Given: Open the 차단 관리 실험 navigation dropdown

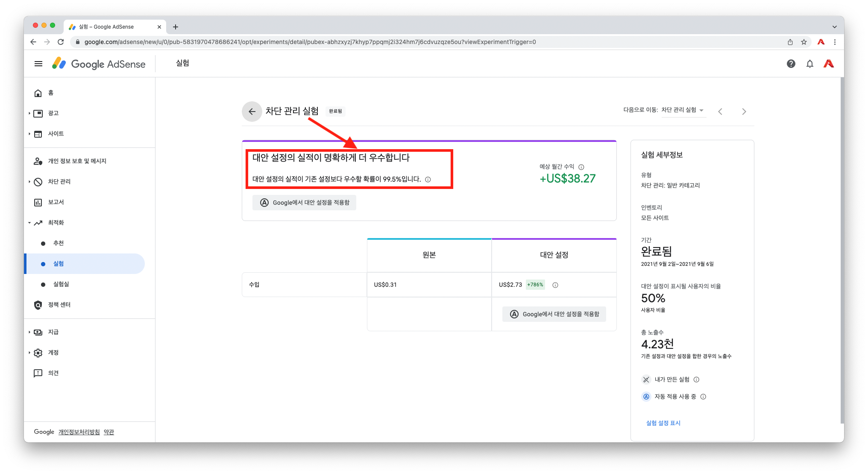Looking at the screenshot, I should 683,110.
